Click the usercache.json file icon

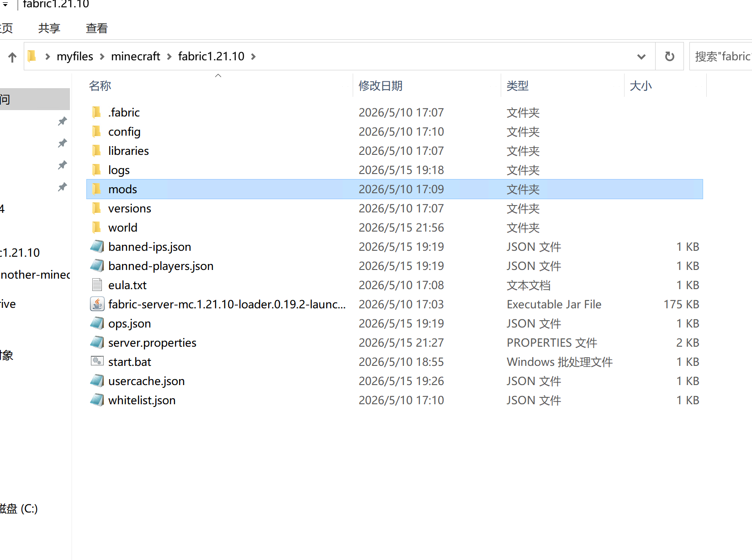(97, 381)
